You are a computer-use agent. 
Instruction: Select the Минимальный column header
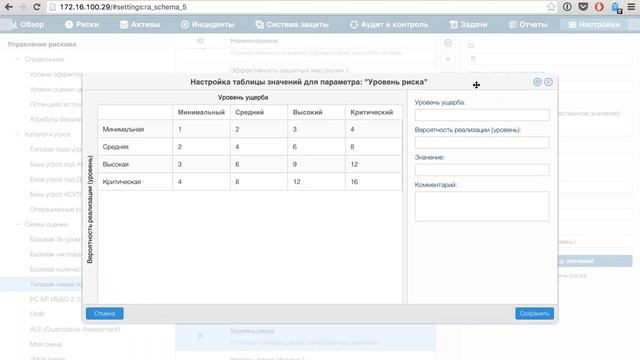[x=201, y=112]
